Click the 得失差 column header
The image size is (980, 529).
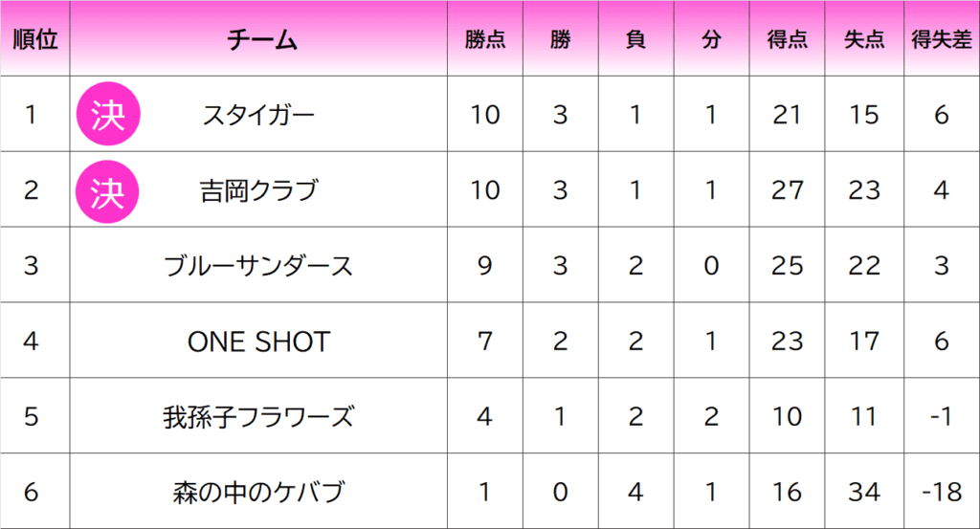pos(942,40)
